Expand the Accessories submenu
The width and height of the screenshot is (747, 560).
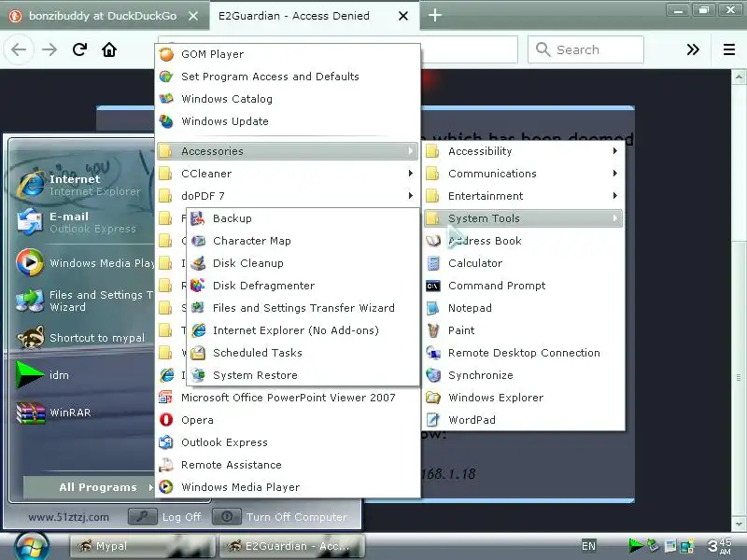point(288,151)
